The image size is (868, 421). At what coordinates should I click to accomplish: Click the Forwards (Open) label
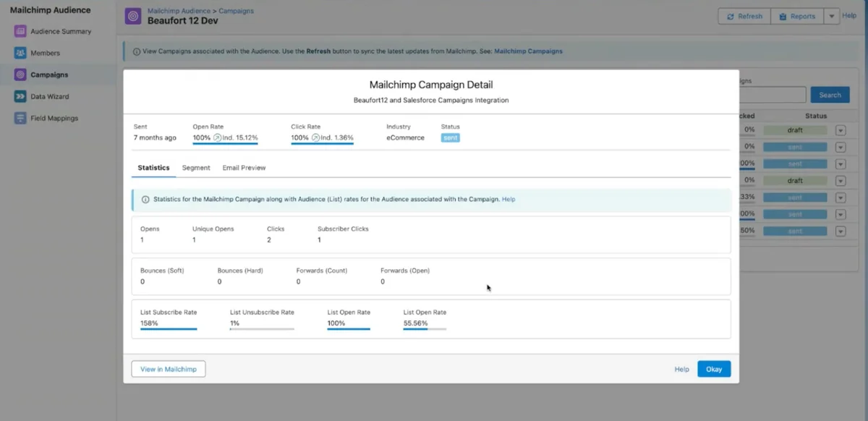point(405,271)
